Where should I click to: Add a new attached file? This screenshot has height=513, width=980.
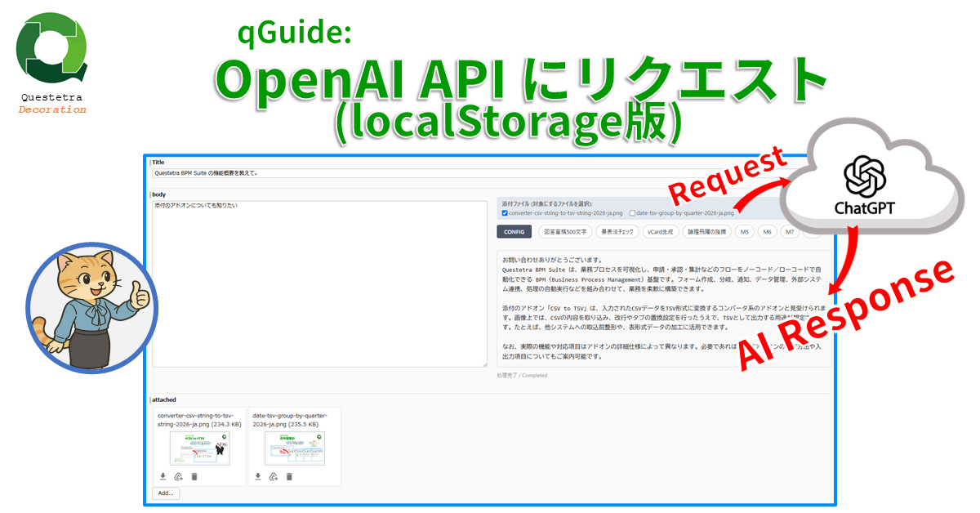click(x=166, y=493)
